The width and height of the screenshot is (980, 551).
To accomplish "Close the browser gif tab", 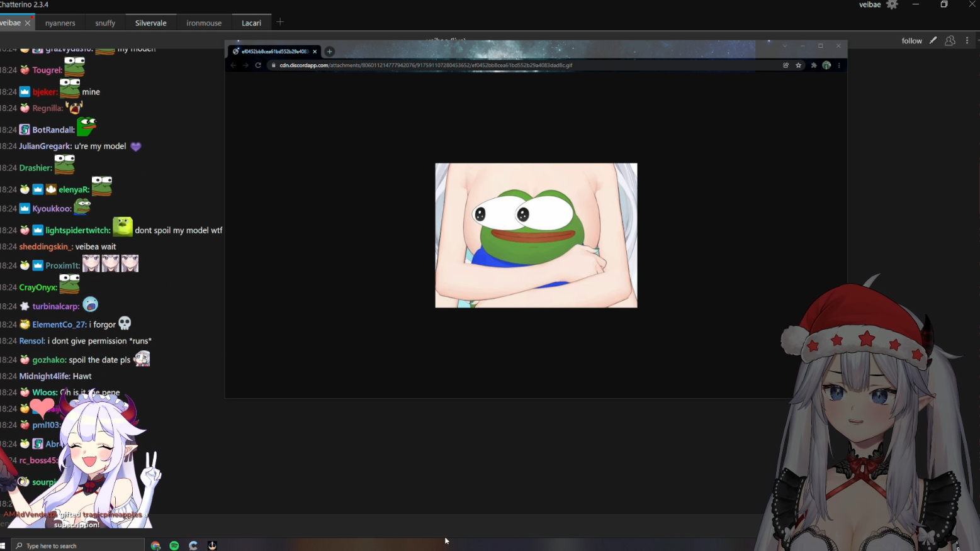I will pyautogui.click(x=315, y=52).
